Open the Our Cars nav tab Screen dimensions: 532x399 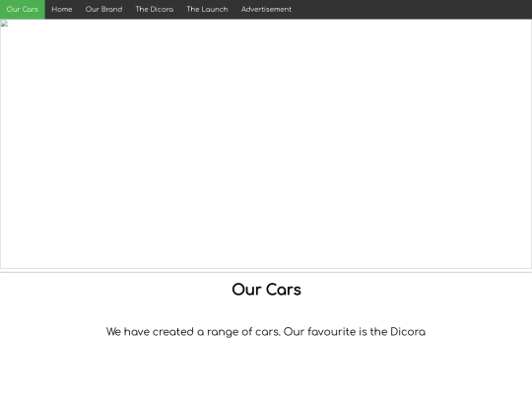(x=23, y=9)
